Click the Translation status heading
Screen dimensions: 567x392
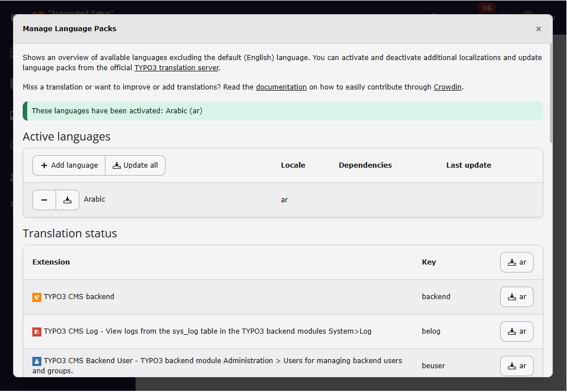tap(70, 233)
